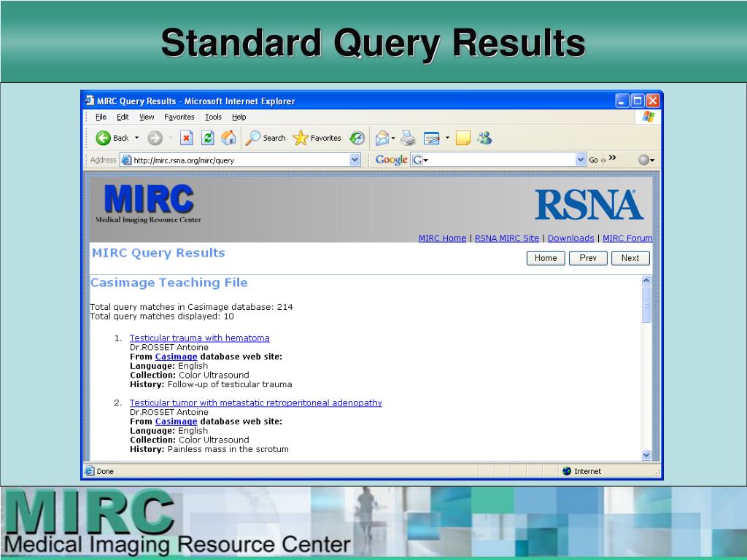This screenshot has width=747, height=560.
Task: Click the MIRC logo banner image
Action: click(149, 203)
